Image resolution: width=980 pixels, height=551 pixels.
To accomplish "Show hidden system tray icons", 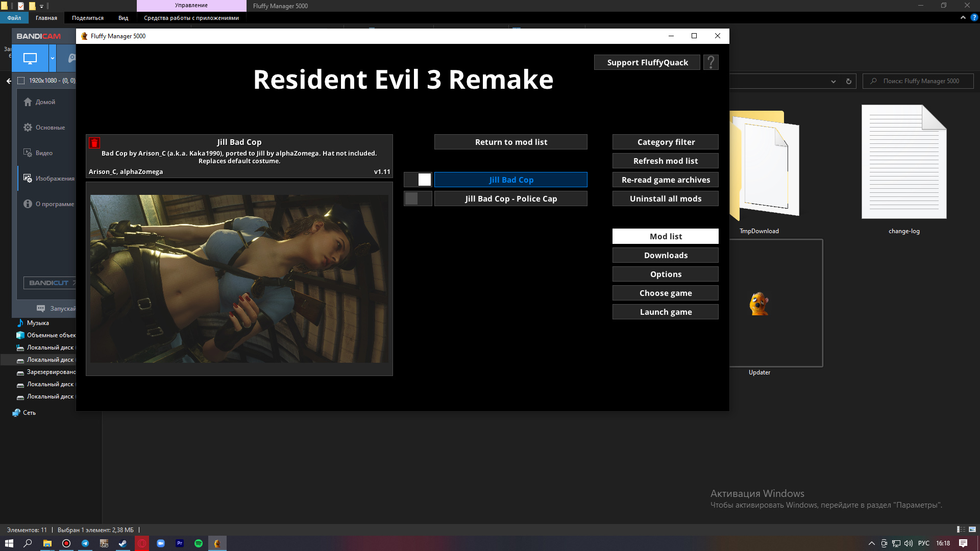I will coord(871,543).
